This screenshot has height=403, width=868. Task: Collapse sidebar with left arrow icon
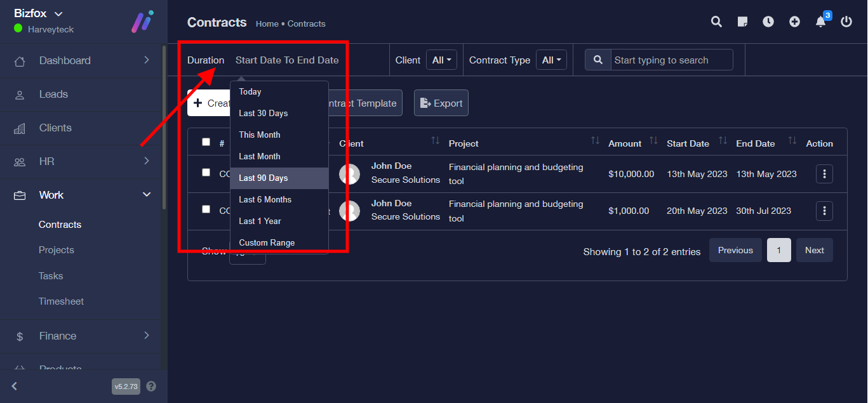coord(15,386)
